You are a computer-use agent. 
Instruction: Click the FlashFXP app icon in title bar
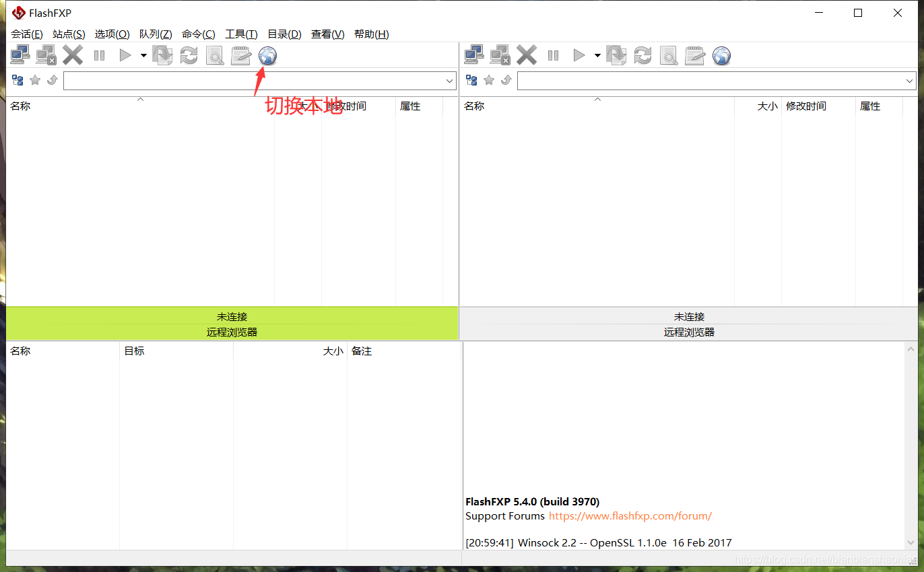coord(18,13)
